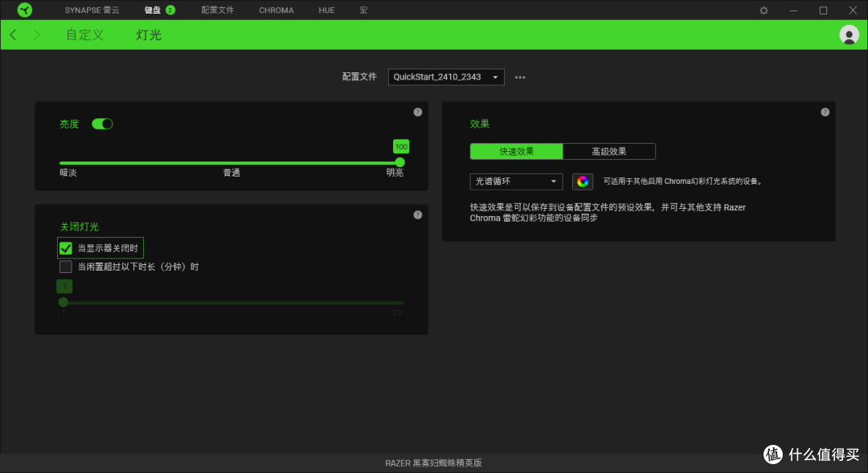Minimize the Synapse window
This screenshot has width=868, height=473.
[793, 10]
